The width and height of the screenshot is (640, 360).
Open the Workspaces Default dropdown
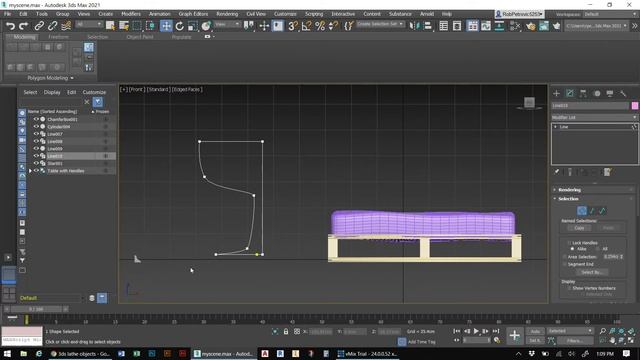pos(610,14)
